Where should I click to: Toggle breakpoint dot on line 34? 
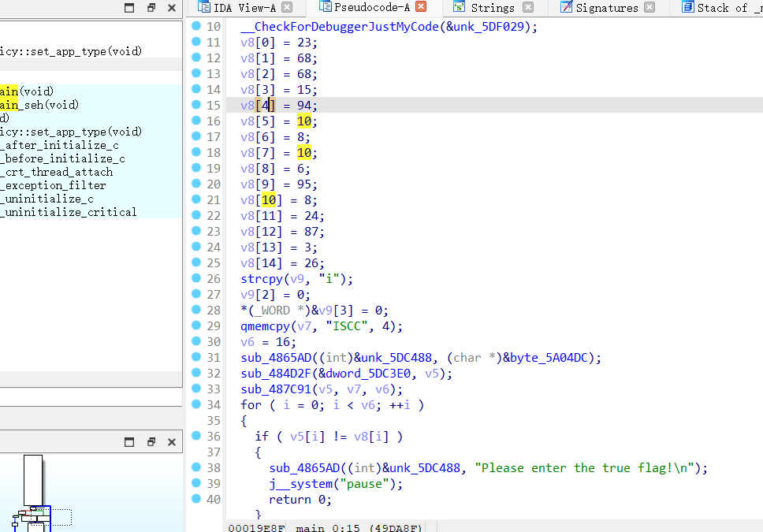196,404
